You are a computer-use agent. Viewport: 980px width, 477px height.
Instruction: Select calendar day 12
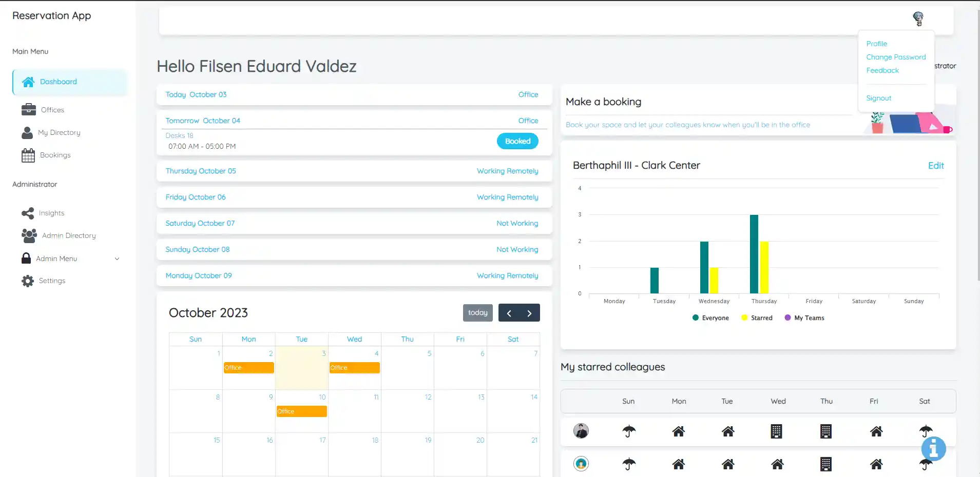pos(408,411)
